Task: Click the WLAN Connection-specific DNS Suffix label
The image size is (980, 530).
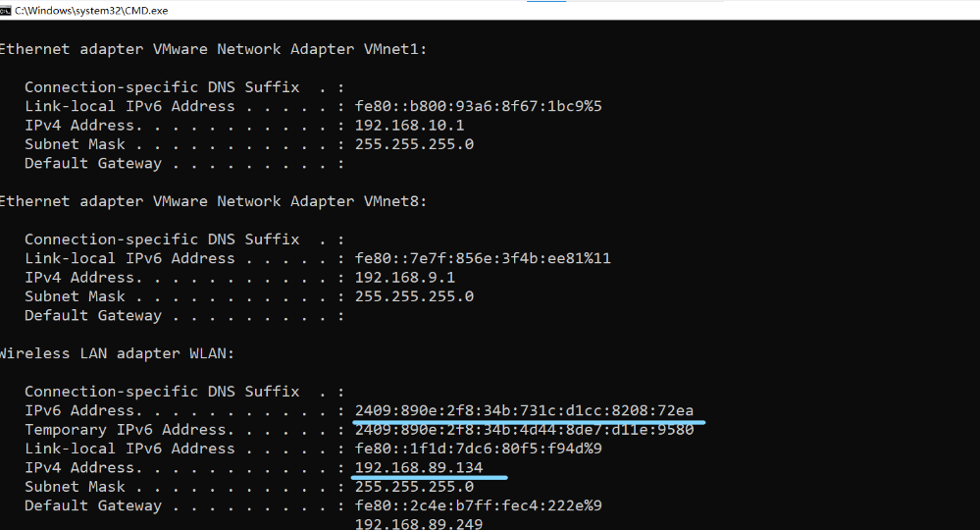Action: click(162, 392)
